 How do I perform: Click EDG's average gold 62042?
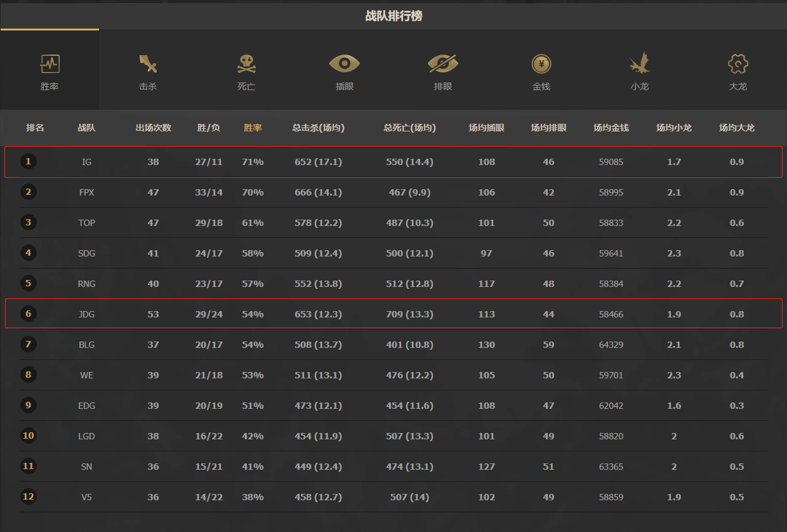[x=611, y=406]
